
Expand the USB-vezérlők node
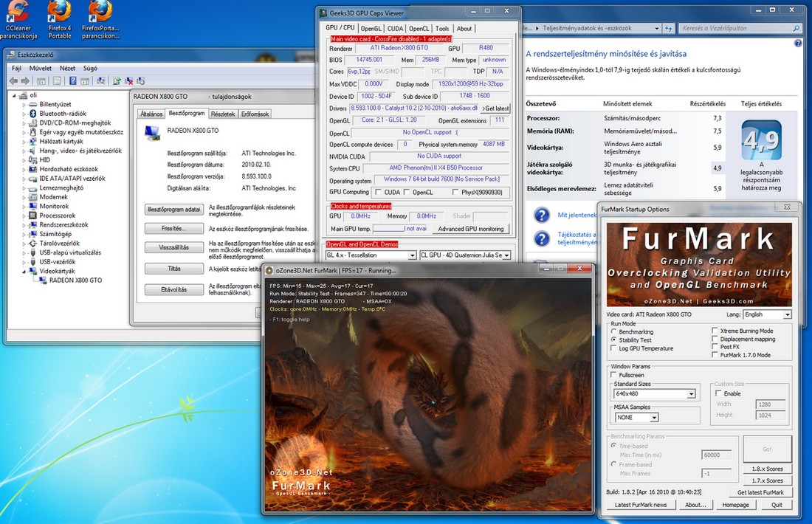coord(24,262)
